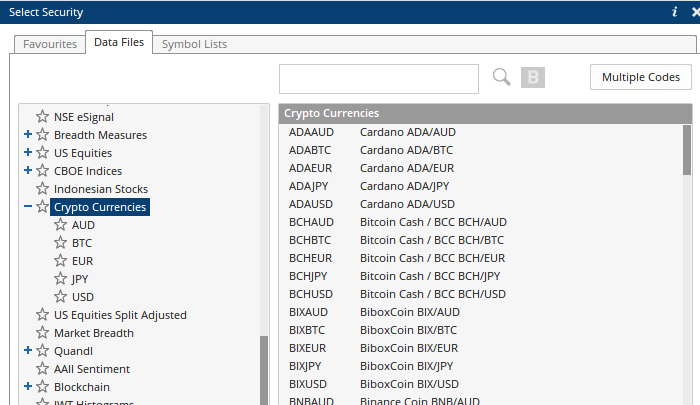700x405 pixels.
Task: Open the info icon in title bar
Action: [x=675, y=12]
